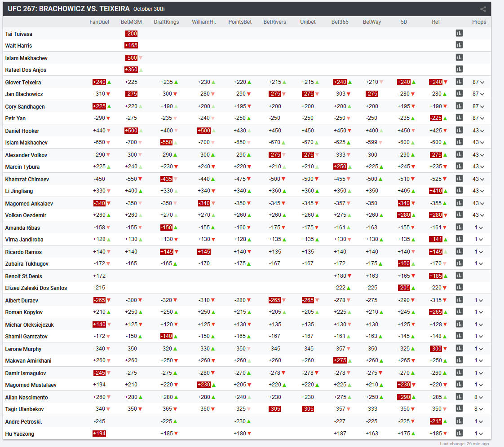Click the share icon in event header

(x=483, y=9)
